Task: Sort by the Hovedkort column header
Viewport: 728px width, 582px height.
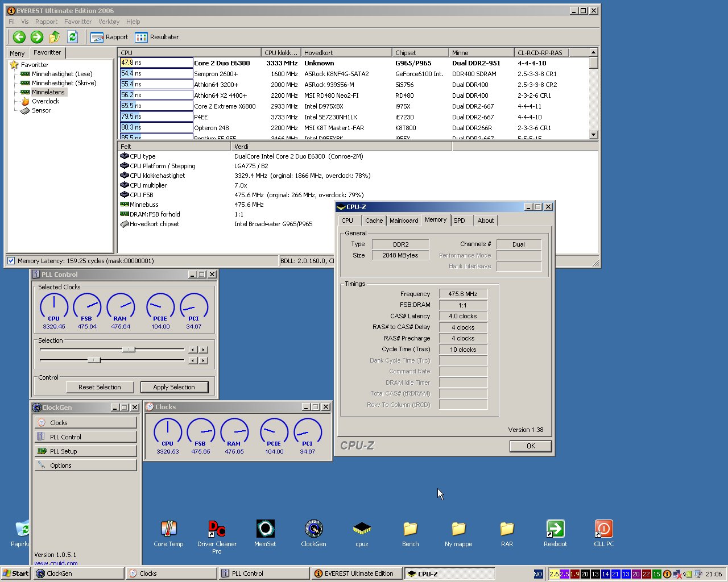Action: (346, 53)
